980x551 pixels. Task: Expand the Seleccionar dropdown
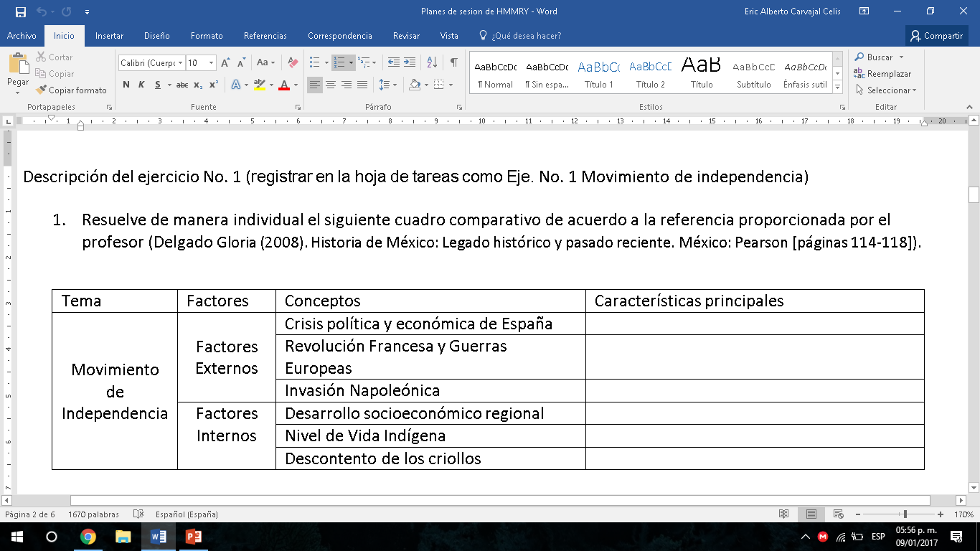[887, 90]
